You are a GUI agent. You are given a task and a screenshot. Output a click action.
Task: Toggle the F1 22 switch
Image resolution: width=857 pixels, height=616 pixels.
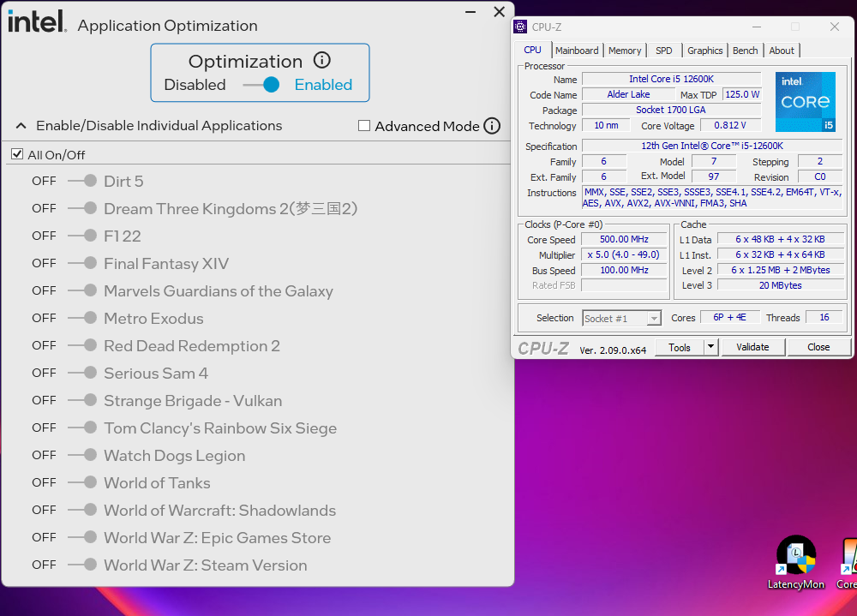[x=82, y=236]
